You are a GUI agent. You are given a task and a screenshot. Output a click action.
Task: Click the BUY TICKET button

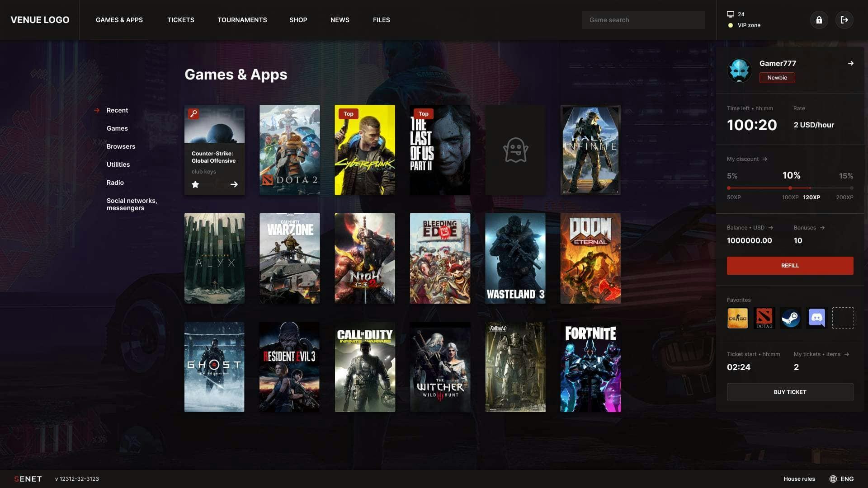point(789,391)
